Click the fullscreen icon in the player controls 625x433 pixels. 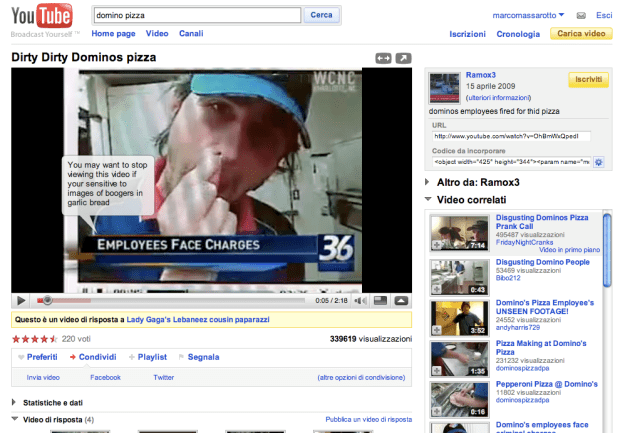pos(381,299)
